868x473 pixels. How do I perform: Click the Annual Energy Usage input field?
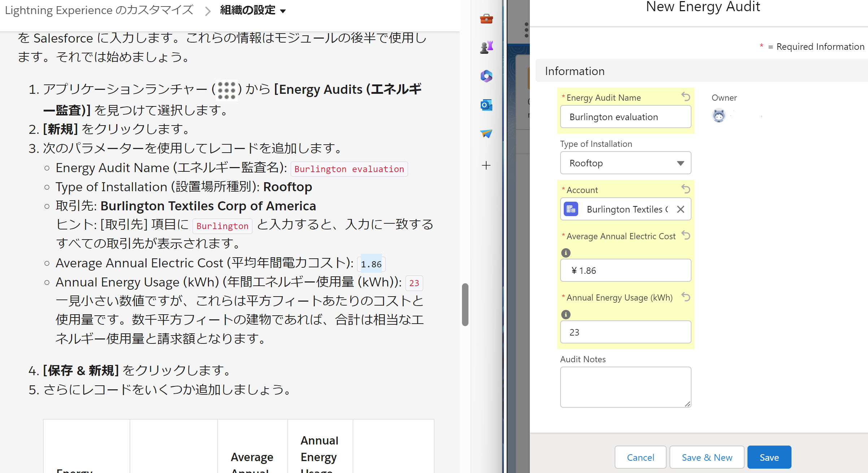point(625,332)
